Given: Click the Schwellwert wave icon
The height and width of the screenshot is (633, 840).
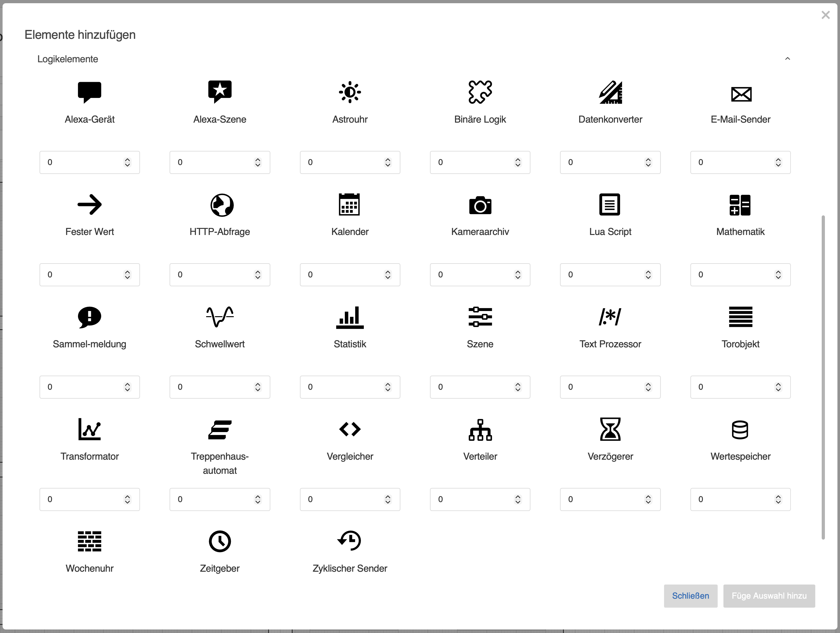Looking at the screenshot, I should [220, 317].
